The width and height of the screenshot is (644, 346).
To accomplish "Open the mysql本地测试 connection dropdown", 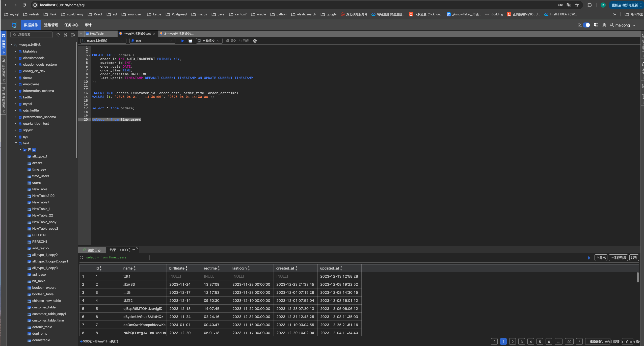I will click(103, 41).
